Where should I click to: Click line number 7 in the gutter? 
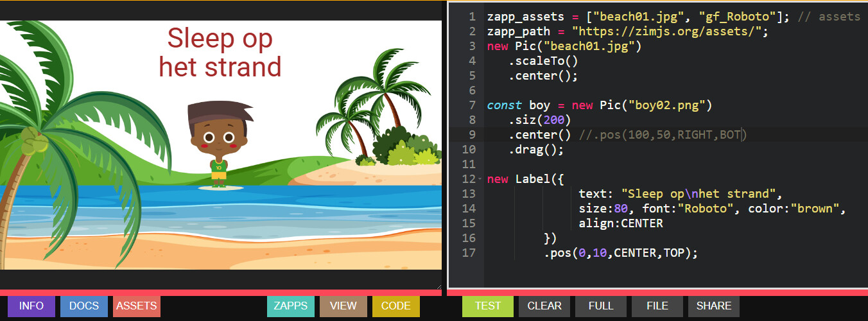(472, 105)
